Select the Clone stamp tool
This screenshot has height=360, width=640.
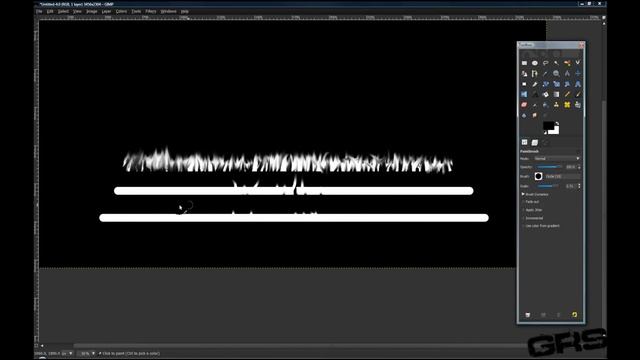(556, 105)
